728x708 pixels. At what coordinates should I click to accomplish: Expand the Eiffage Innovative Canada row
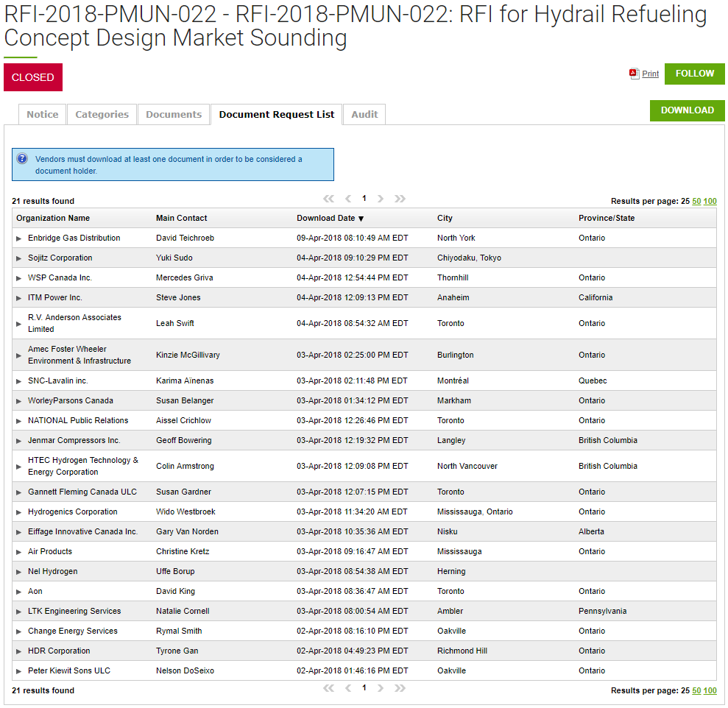[18, 532]
